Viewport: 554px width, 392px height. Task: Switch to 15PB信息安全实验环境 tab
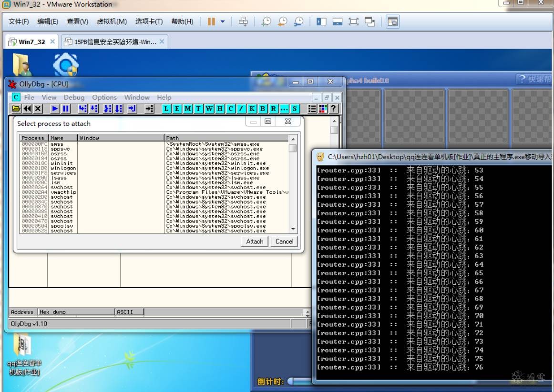coord(114,41)
